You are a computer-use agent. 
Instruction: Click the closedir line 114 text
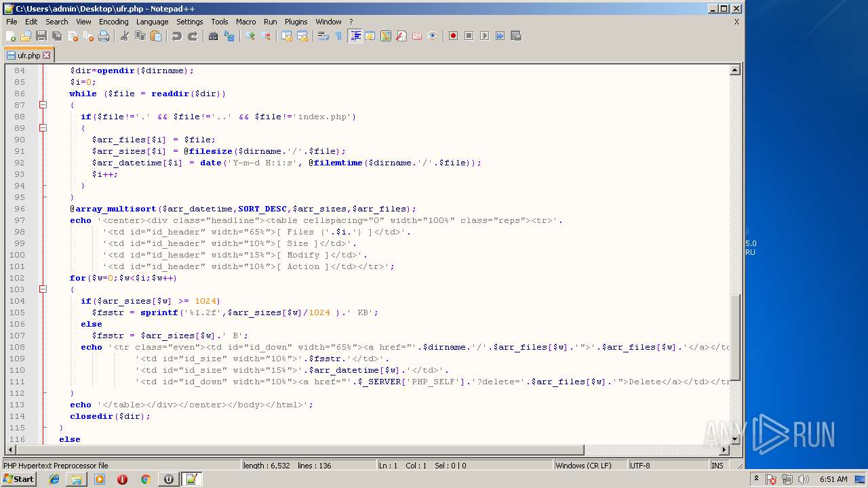coord(110,416)
